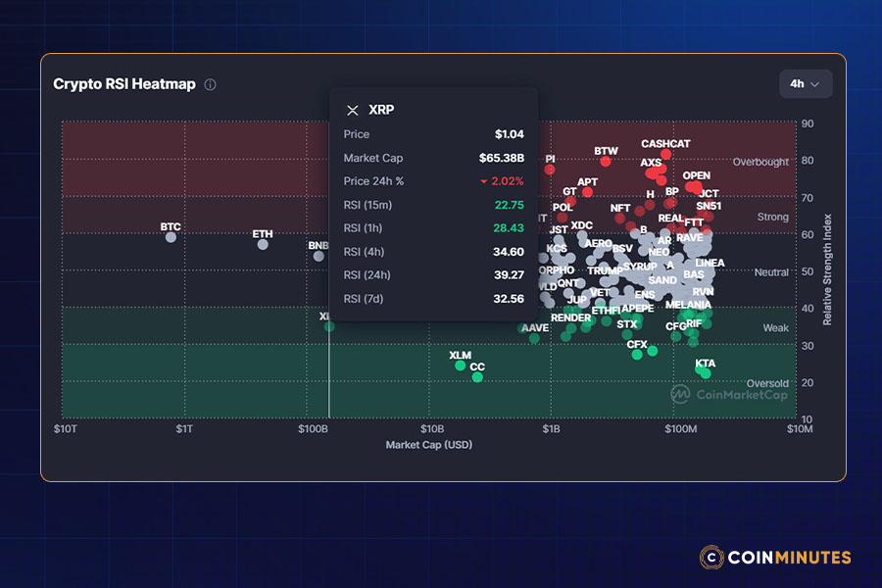This screenshot has height=588, width=882.
Task: Click the CC green dot
Action: coord(477,377)
